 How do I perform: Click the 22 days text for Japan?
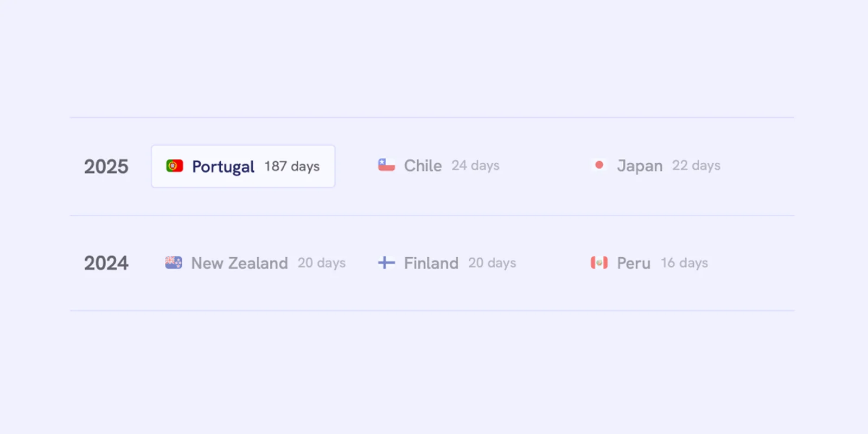click(x=696, y=165)
